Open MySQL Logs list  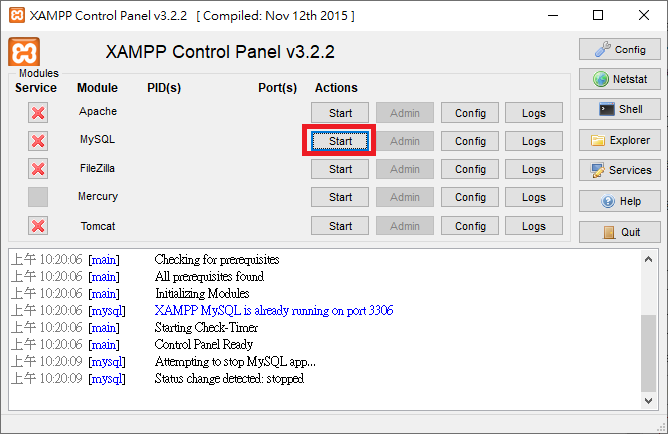[x=534, y=141]
